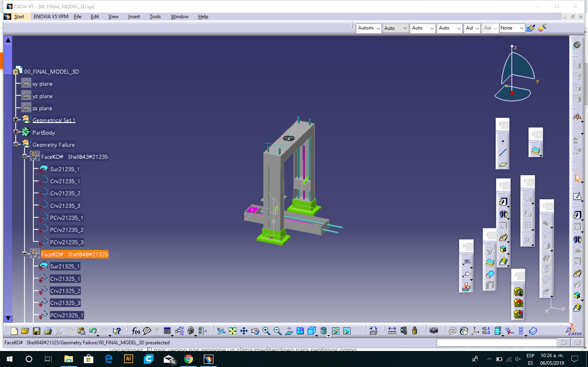Select the highlighted FaceKO# Shell848#21325 item
The width and height of the screenshot is (588, 367).
pyautogui.click(x=75, y=254)
